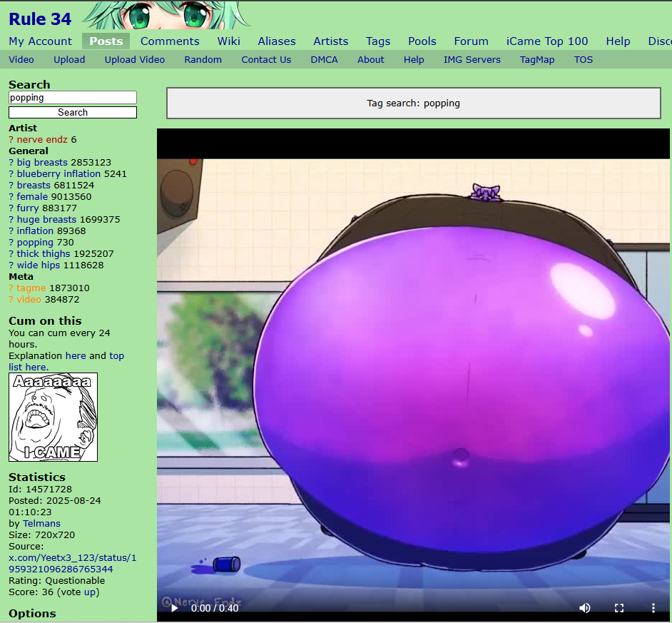
Task: Play the video
Action: click(174, 608)
